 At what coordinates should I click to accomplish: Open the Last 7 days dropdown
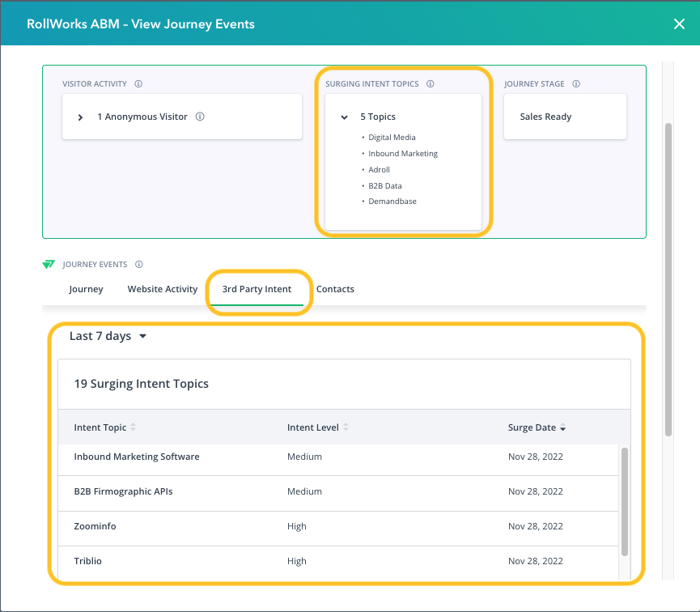(x=108, y=336)
